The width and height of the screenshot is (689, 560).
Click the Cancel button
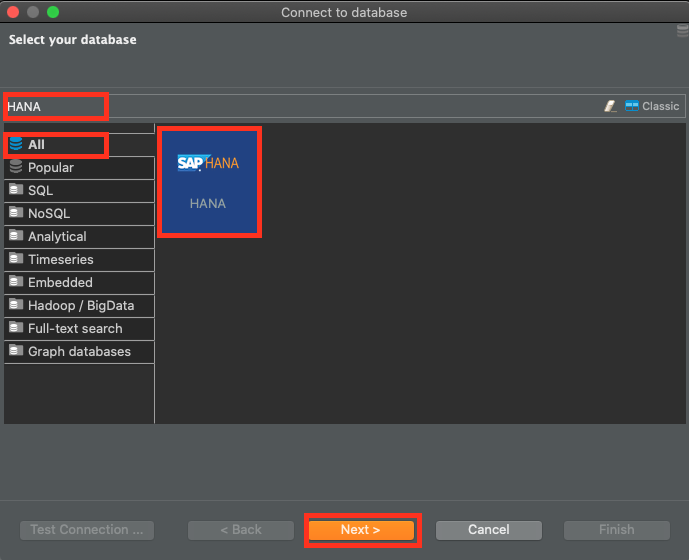click(489, 530)
